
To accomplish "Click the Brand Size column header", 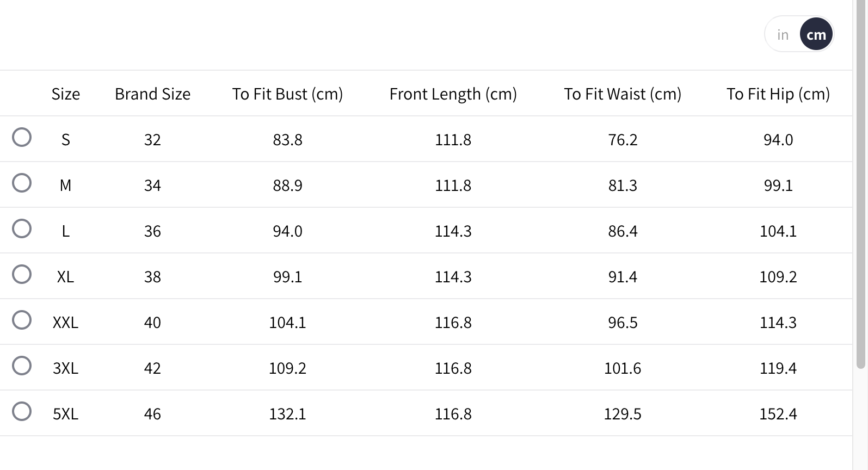I will [152, 94].
